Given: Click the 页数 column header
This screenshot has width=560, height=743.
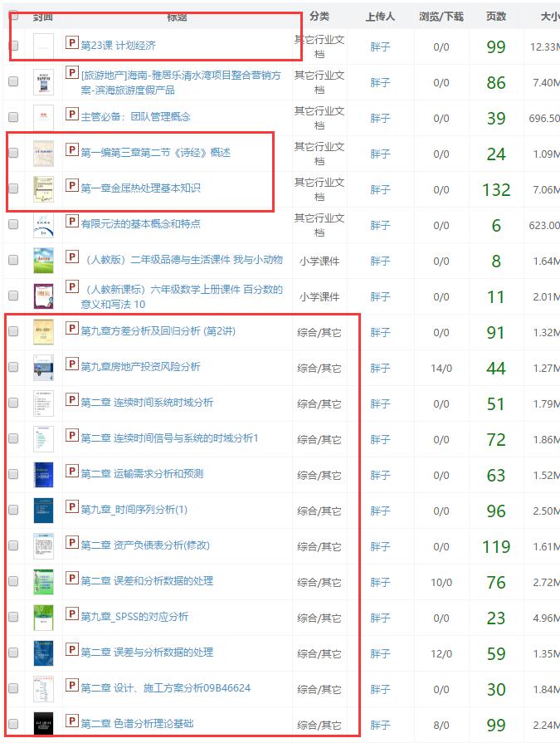Looking at the screenshot, I should [x=495, y=16].
